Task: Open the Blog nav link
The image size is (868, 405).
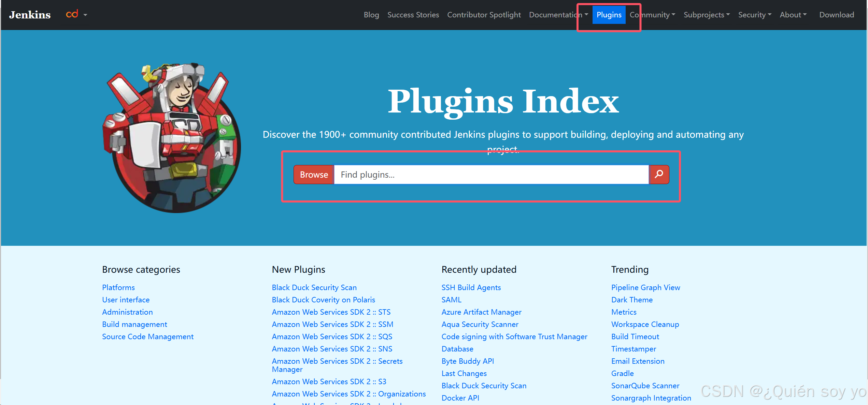Action: (371, 15)
